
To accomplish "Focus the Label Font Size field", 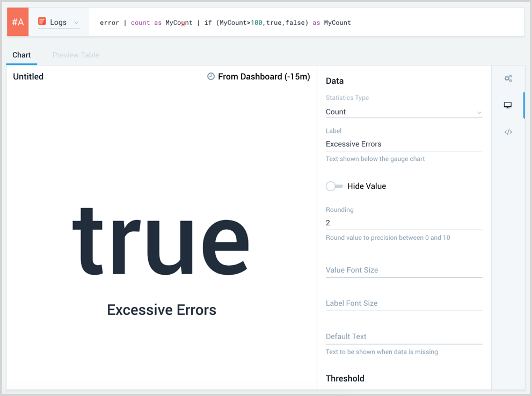I will 404,303.
